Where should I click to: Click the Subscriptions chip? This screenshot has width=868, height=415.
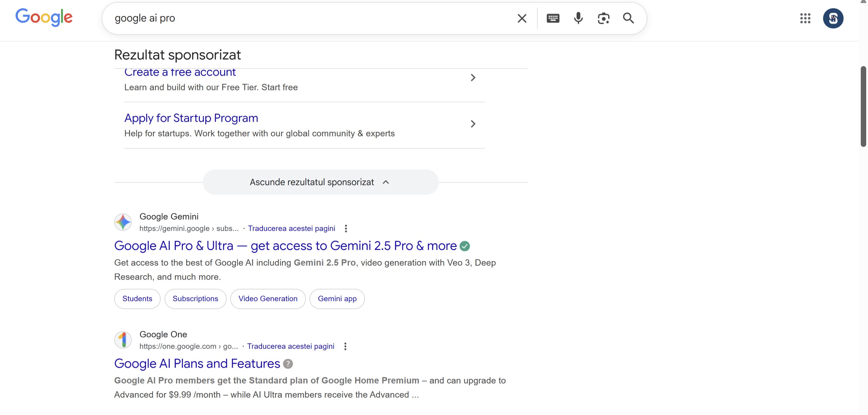pyautogui.click(x=195, y=299)
